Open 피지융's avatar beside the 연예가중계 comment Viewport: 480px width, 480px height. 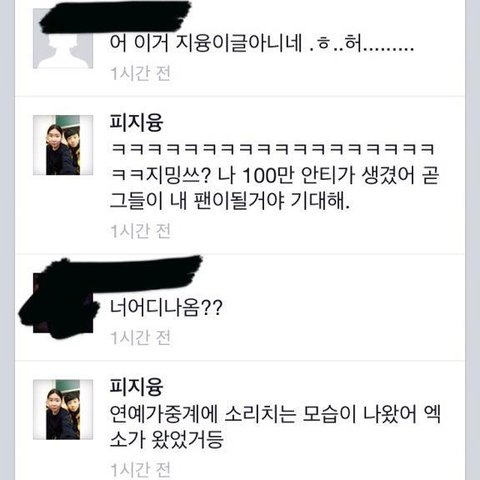[x=63, y=409]
